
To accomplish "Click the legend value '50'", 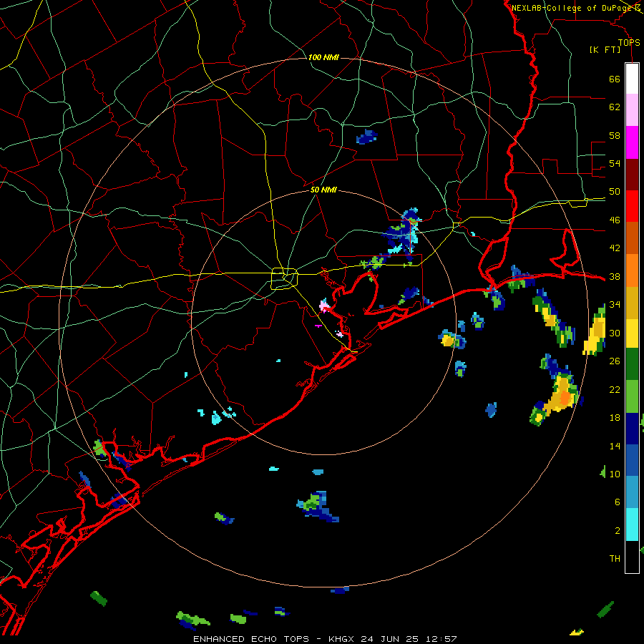I will pos(615,192).
